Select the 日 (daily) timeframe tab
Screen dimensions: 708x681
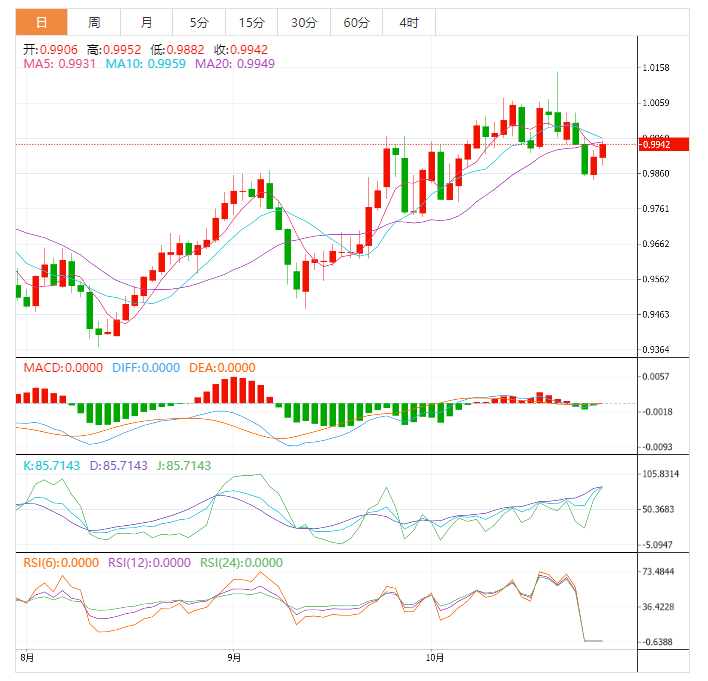tap(41, 22)
